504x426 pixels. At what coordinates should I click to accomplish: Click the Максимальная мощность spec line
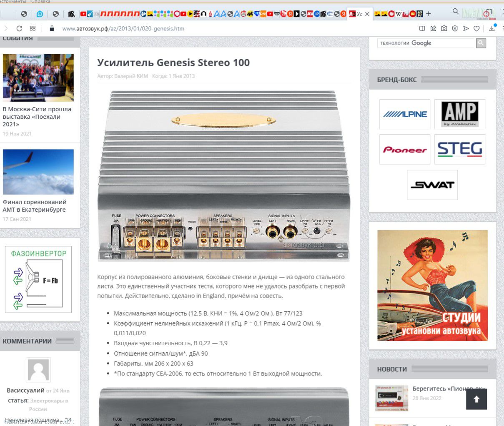tap(208, 313)
